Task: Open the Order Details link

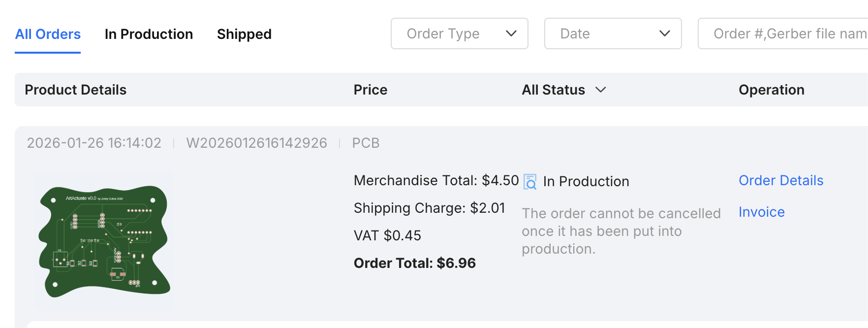Action: (x=781, y=180)
